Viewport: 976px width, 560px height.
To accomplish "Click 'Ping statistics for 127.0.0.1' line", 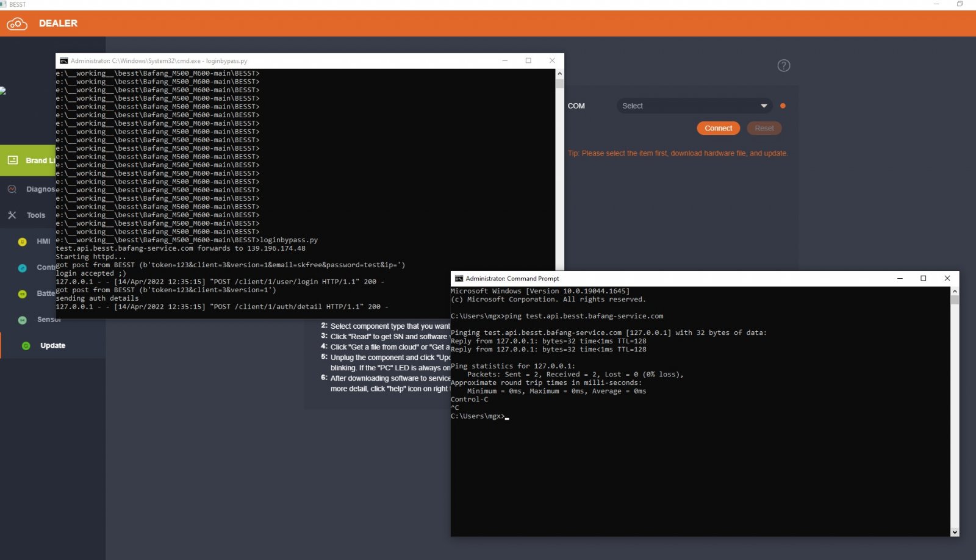I will pyautogui.click(x=513, y=366).
